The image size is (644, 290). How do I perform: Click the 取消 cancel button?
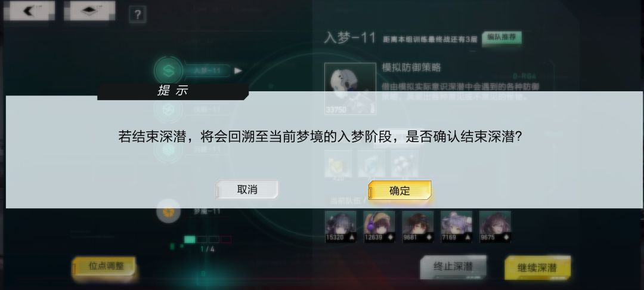[247, 189]
